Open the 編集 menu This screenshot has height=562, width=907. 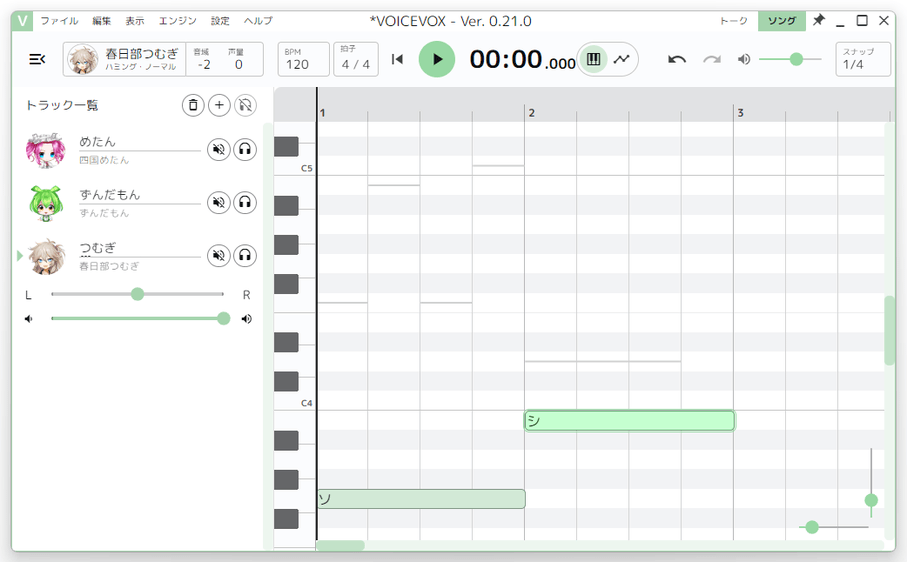(x=102, y=21)
